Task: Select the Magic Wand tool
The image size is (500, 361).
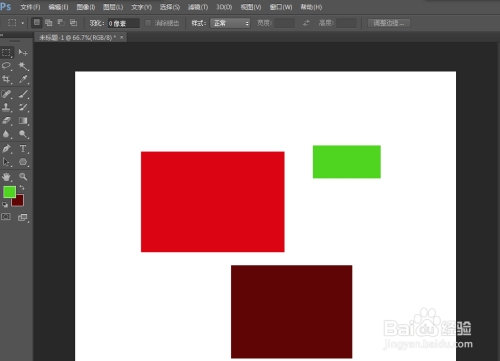Action: (23, 66)
